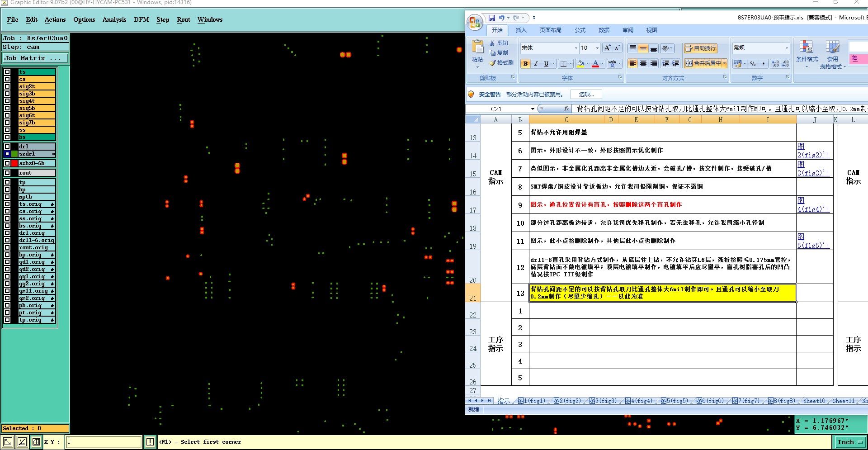The height and width of the screenshot is (450, 868).
Task: Toggle the ts layer checkbox
Action: (x=7, y=72)
